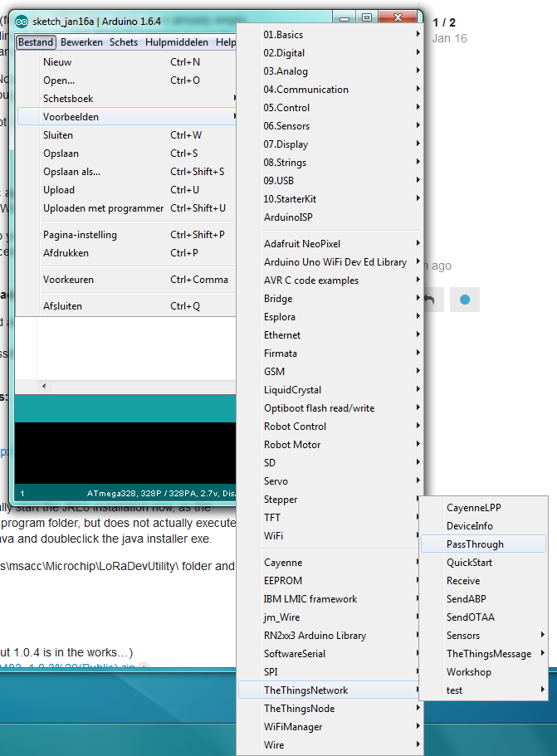
Task: Expand AVR C code examples
Action: 330,280
